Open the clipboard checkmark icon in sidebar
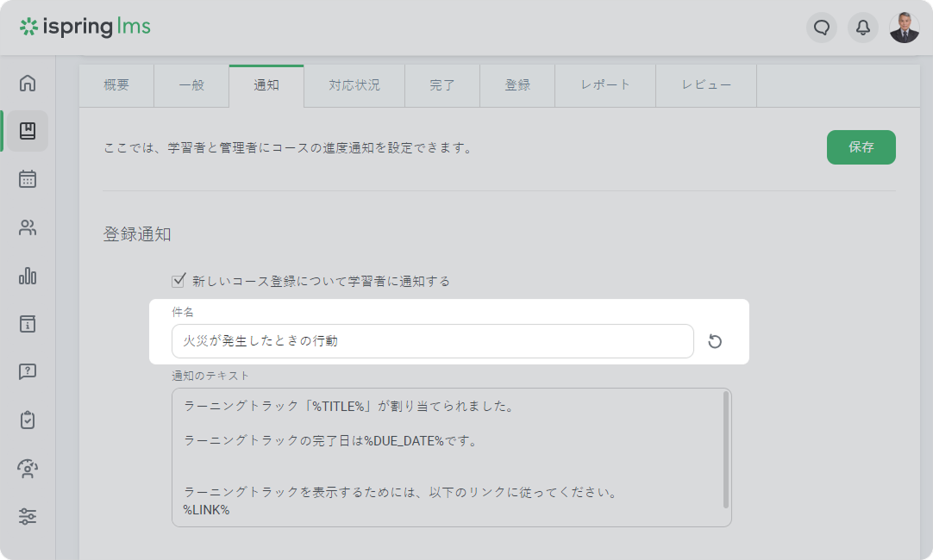The width and height of the screenshot is (933, 560). point(28,420)
